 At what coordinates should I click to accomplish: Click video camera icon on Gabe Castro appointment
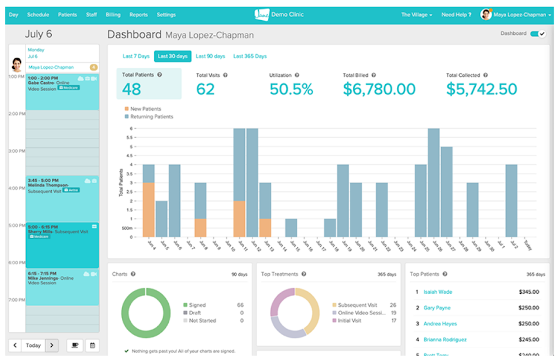click(94, 79)
